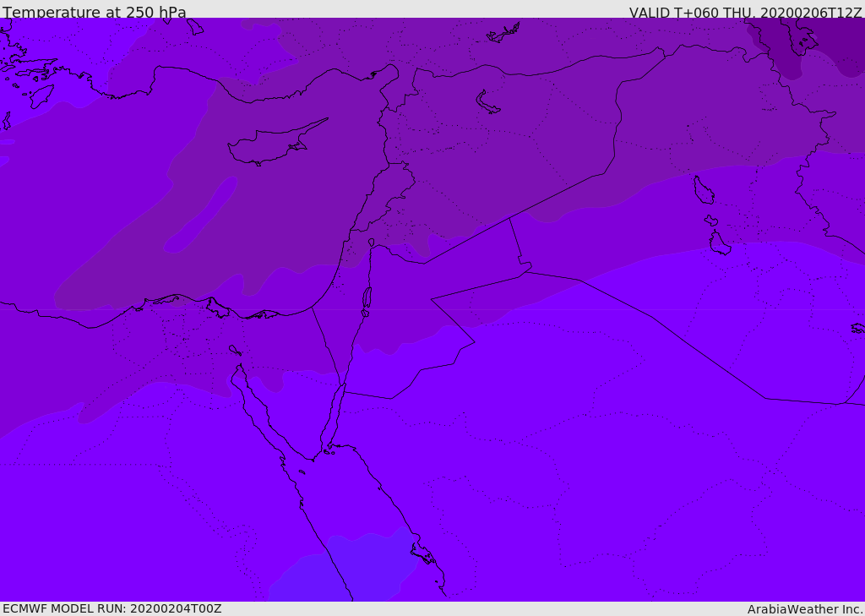Click the 'ECMWF MODEL RUN: 20200204T00Z' footer text
Screen dimensions: 865x616
[x=112, y=608]
